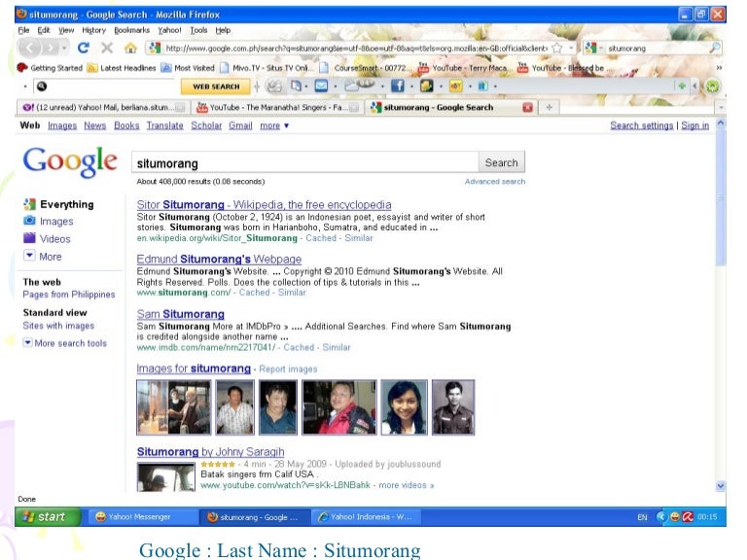Expand hidden system tray icons arrow
This screenshot has width=747, height=560.
point(661,516)
